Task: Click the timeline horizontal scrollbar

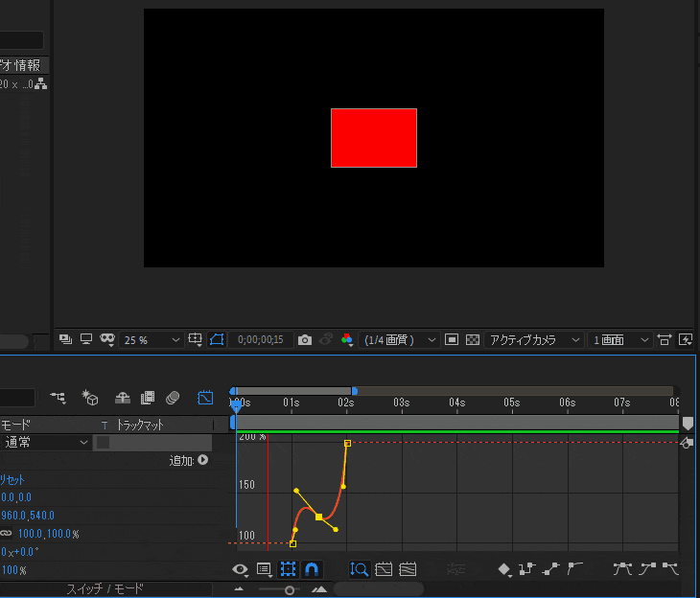Action: coord(379,588)
